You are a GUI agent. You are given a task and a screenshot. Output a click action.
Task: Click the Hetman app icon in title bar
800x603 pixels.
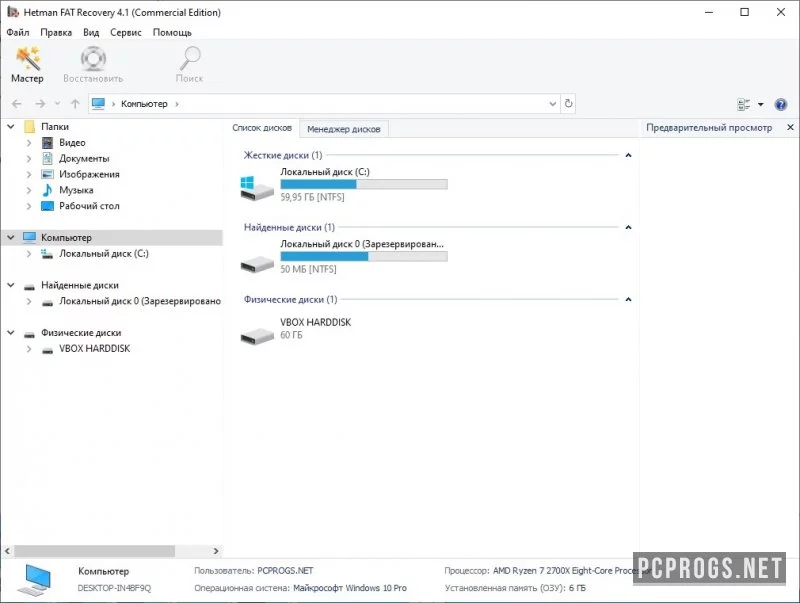pyautogui.click(x=13, y=12)
